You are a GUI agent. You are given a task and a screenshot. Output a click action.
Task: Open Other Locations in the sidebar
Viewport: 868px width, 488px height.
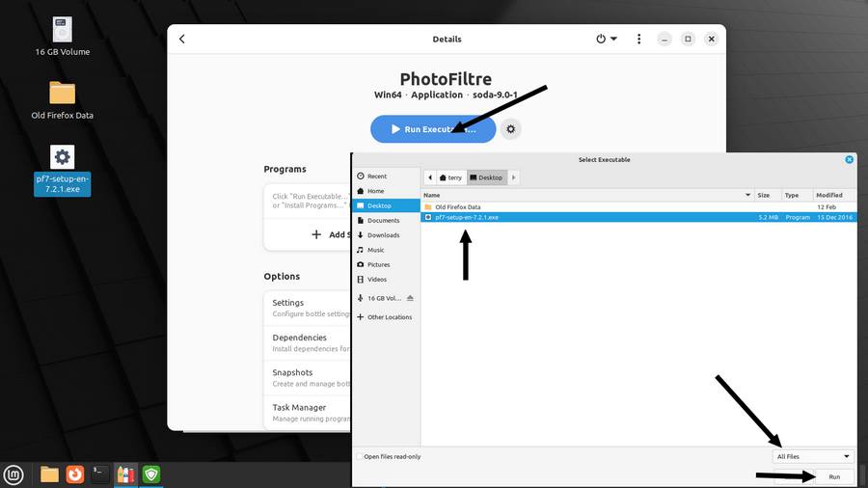click(x=389, y=317)
